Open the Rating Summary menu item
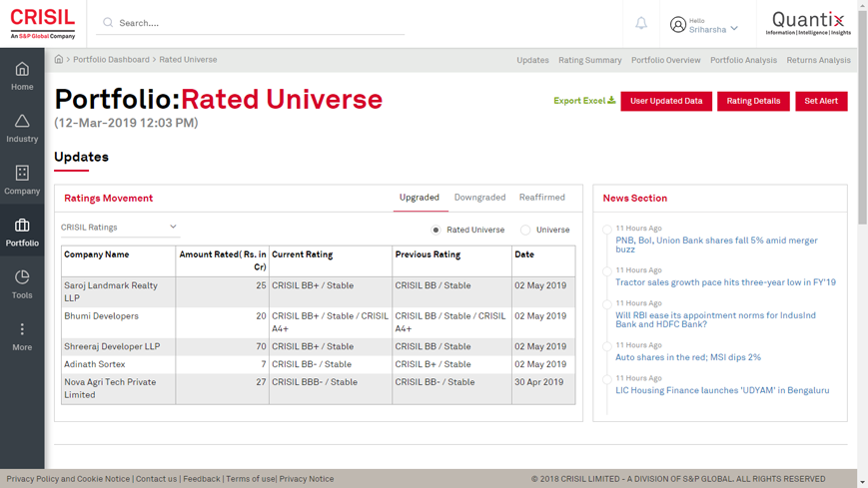Image resolution: width=868 pixels, height=488 pixels. point(589,60)
